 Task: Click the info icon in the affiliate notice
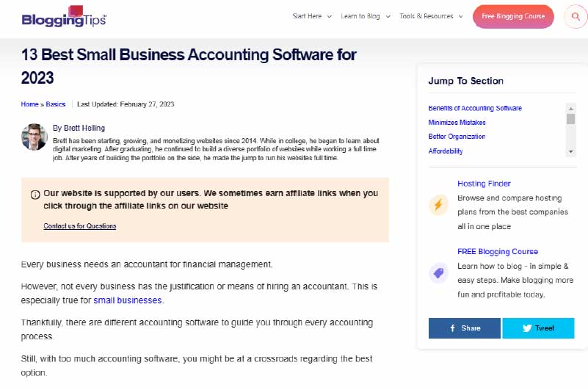[35, 195]
